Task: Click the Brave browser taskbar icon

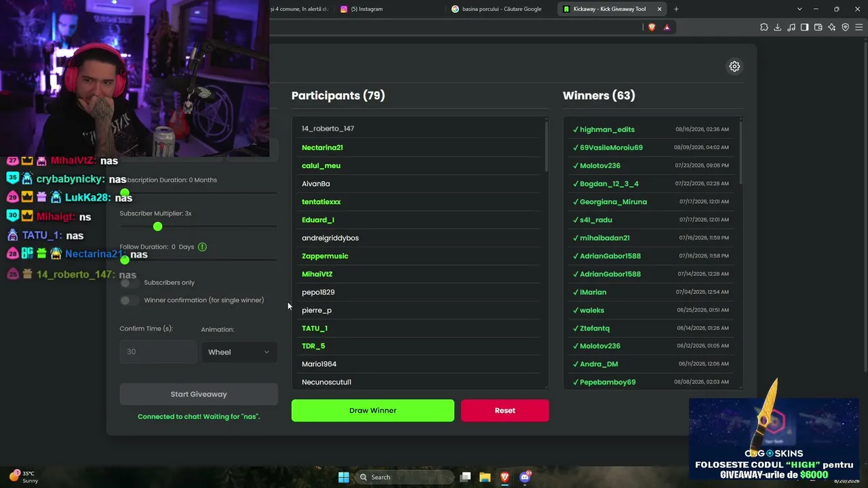Action: tap(505, 477)
